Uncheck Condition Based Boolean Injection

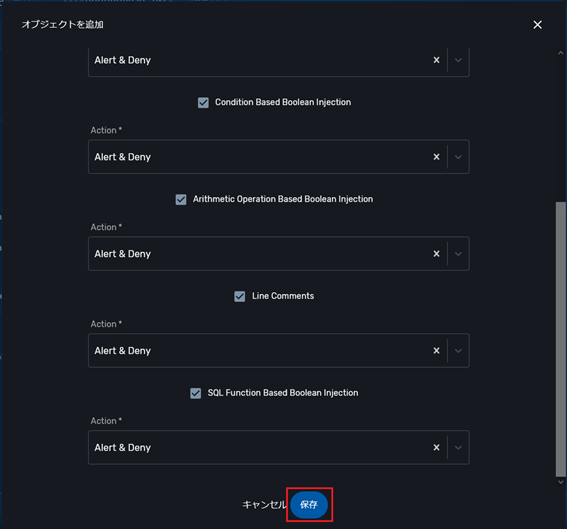pos(203,103)
